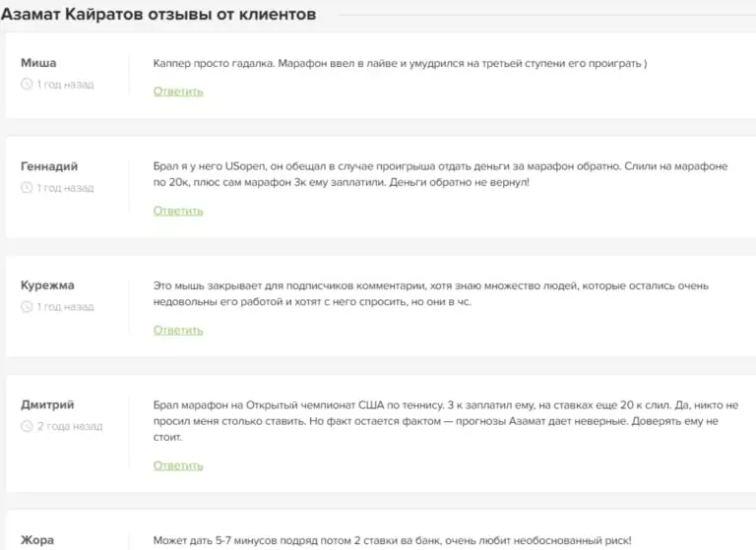Click the reviewer name Миша

(37, 63)
